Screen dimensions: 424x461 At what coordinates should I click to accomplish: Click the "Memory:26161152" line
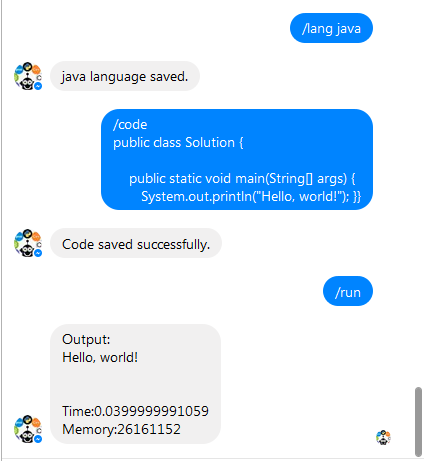pyautogui.click(x=121, y=429)
